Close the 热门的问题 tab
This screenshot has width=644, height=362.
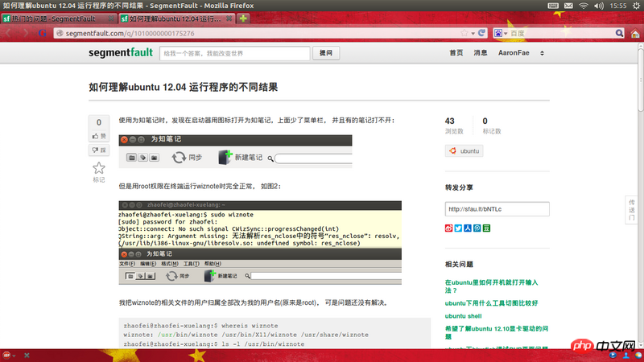click(111, 19)
